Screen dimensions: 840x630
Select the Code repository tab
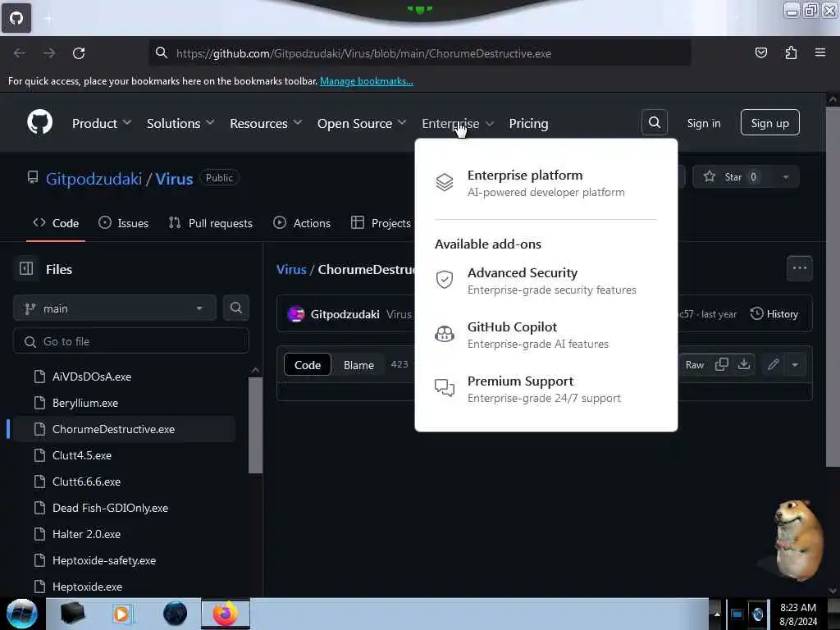click(x=56, y=223)
